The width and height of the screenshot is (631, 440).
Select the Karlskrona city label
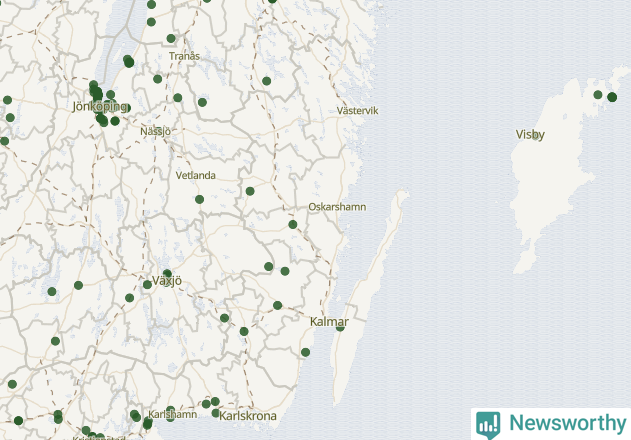[247, 416]
